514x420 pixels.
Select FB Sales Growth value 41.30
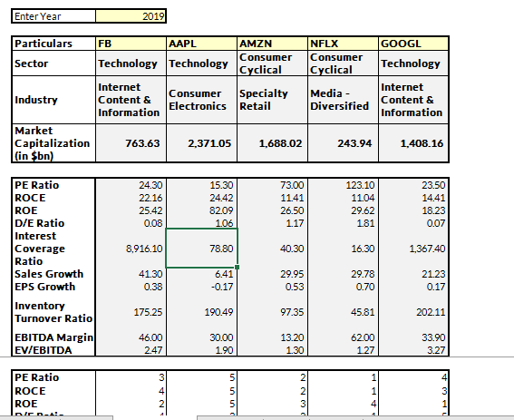[131, 274]
